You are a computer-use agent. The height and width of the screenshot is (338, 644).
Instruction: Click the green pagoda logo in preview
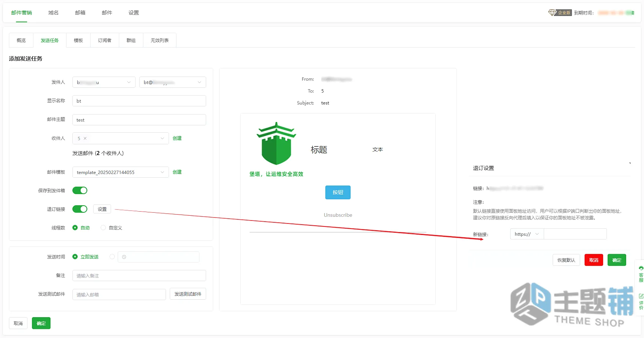click(276, 144)
